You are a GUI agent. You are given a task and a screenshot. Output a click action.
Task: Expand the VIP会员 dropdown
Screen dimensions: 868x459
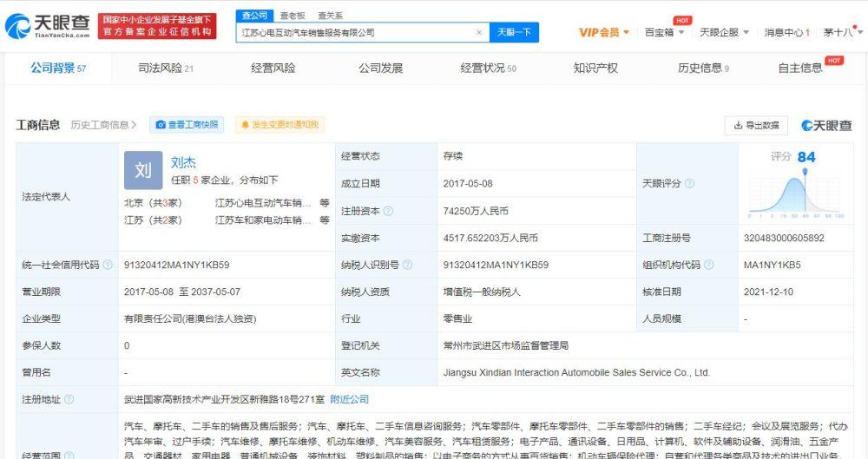pos(604,33)
